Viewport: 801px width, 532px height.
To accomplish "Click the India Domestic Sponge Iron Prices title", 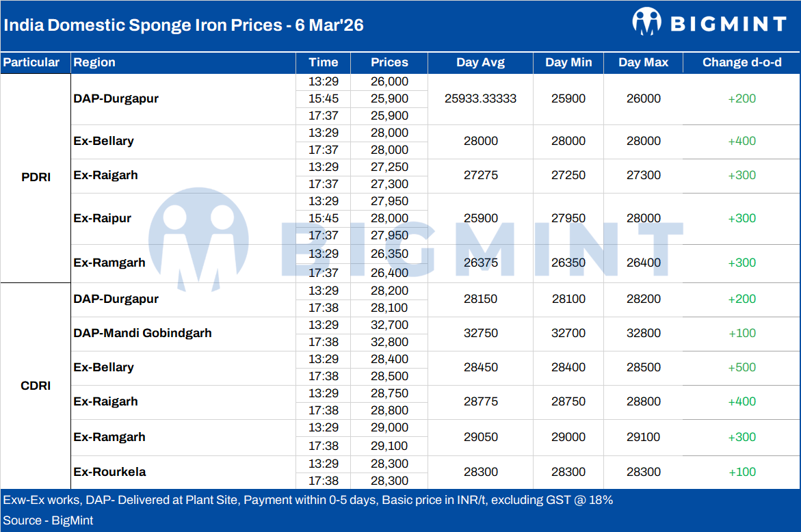I will click(x=184, y=25).
